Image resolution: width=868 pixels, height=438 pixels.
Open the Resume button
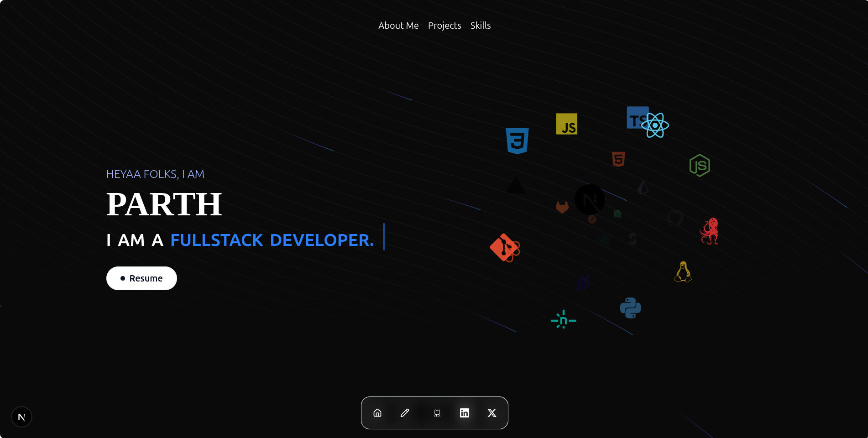tap(141, 278)
